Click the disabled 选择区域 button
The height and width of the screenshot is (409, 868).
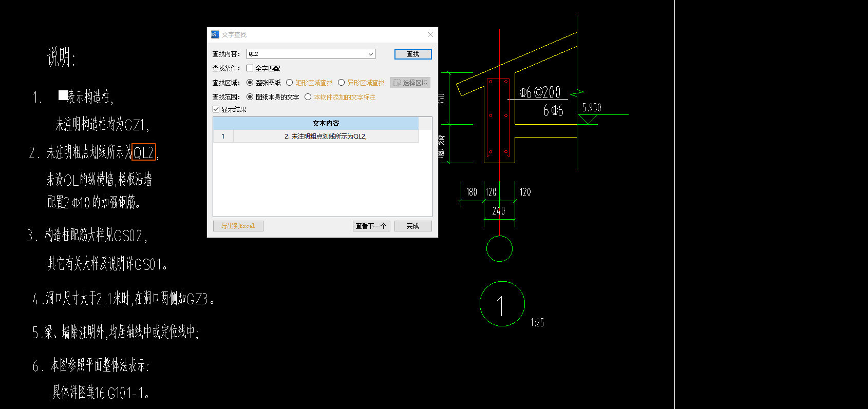coord(410,83)
